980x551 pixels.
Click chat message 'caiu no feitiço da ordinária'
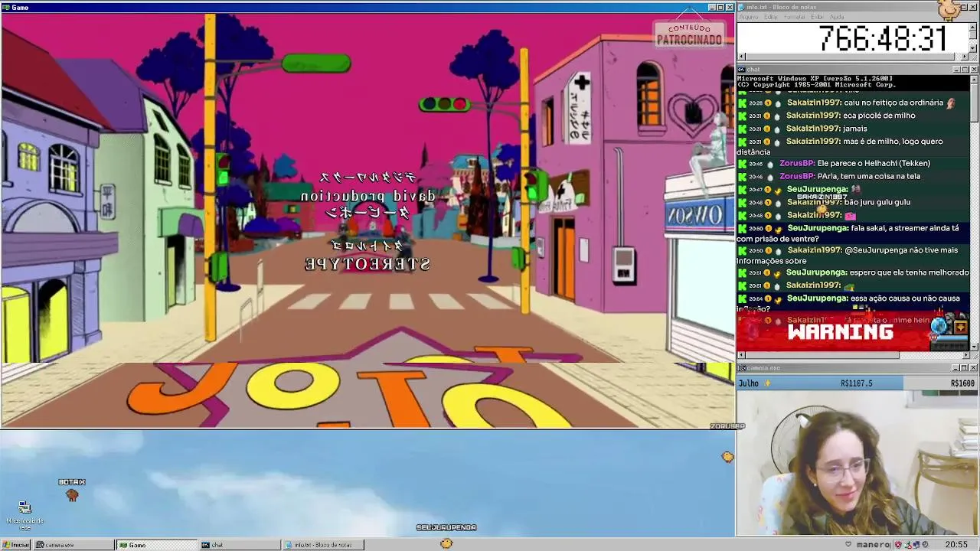(892, 103)
